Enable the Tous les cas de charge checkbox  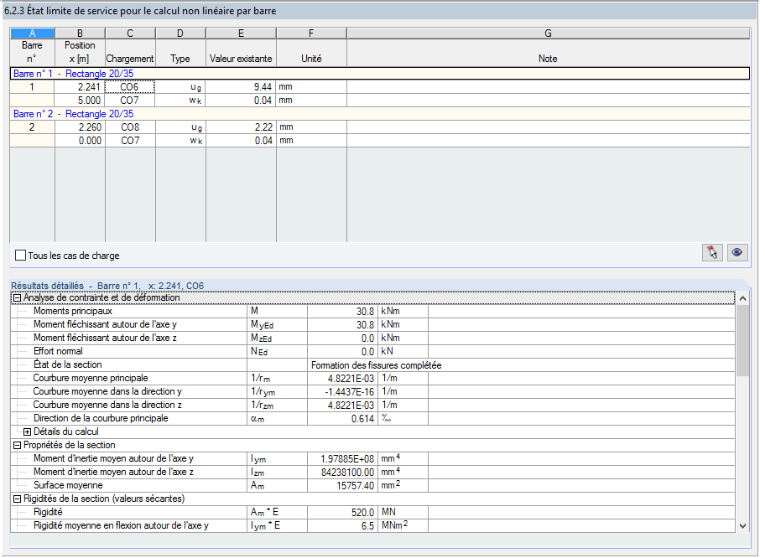20,255
